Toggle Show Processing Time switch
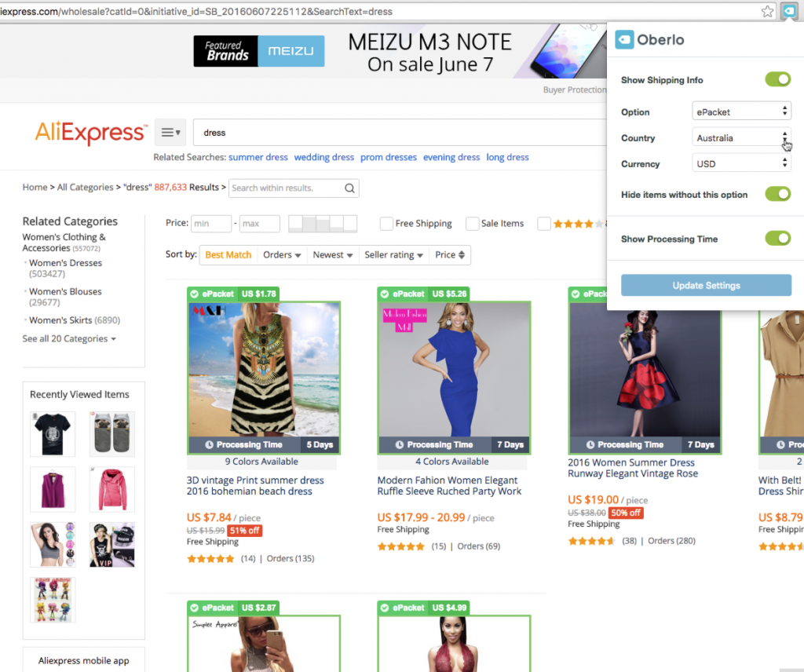Image resolution: width=804 pixels, height=672 pixels. pyautogui.click(x=778, y=239)
